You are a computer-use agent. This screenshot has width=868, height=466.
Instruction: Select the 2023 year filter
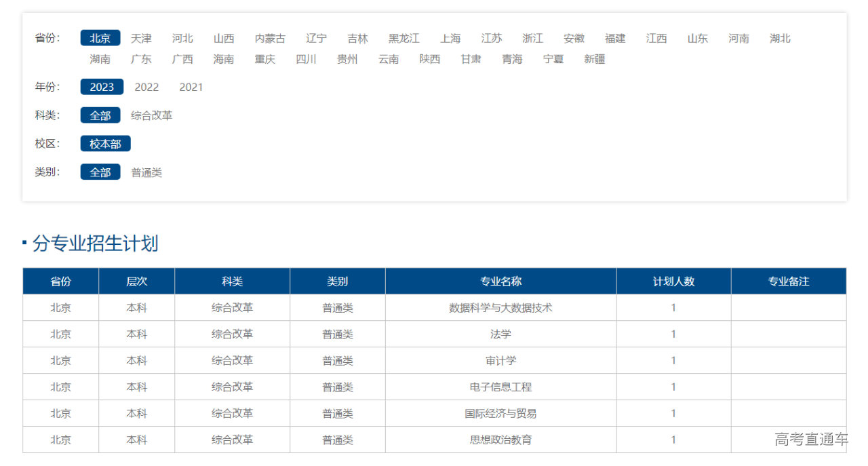click(x=102, y=87)
